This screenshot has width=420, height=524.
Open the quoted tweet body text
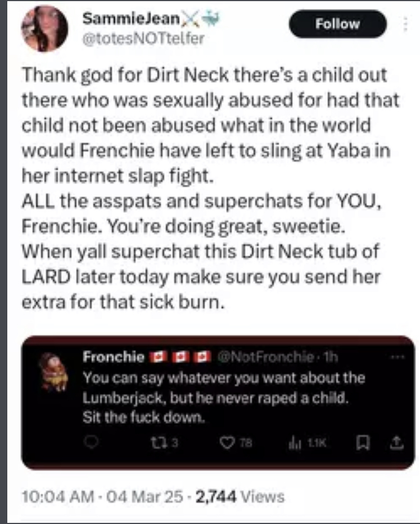click(x=224, y=398)
